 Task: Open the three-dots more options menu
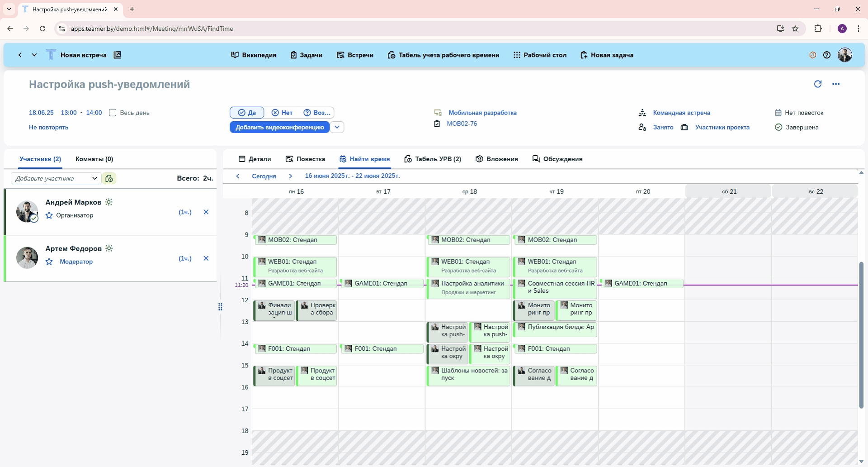point(835,84)
